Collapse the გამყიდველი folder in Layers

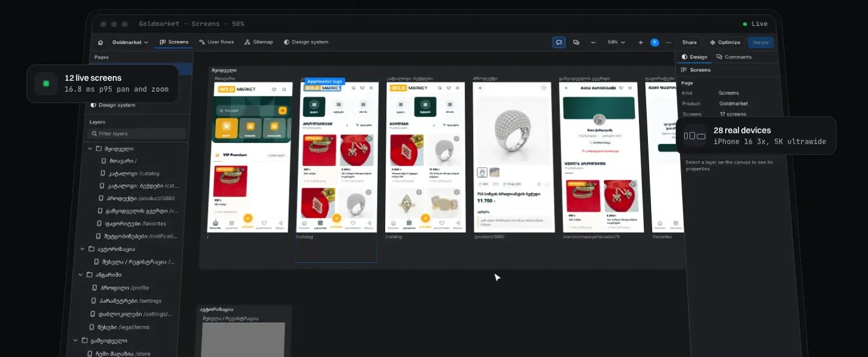[x=77, y=340]
